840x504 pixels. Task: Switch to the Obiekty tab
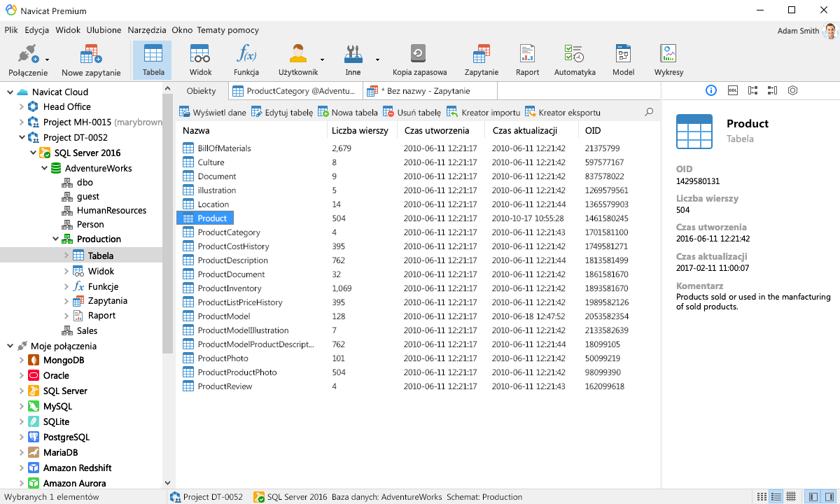[x=201, y=91]
